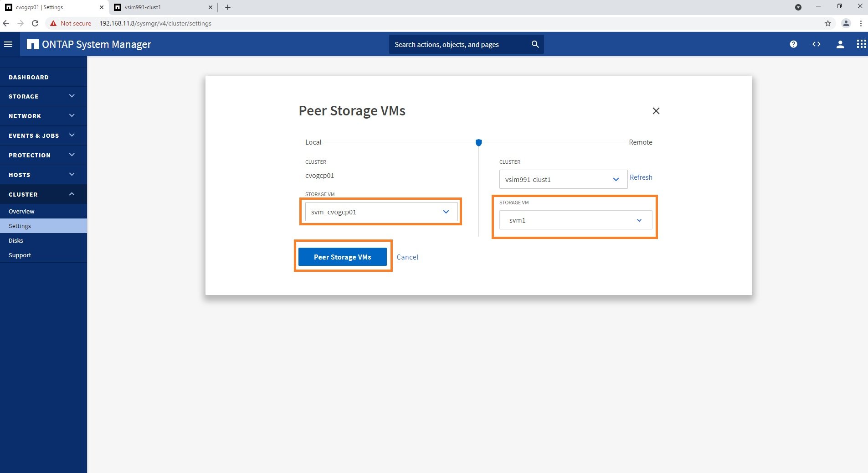Open the user account icon

tap(840, 44)
